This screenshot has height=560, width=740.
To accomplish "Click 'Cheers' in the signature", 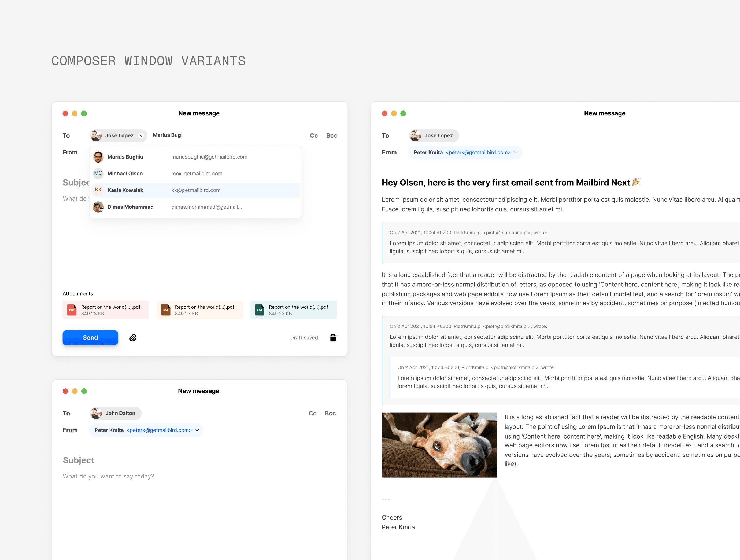I will [x=392, y=517].
